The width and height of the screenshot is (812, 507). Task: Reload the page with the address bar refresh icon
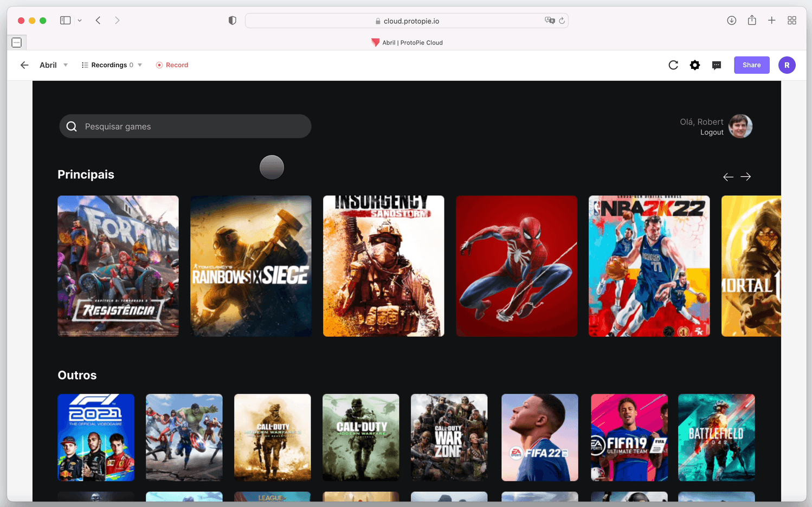pos(562,21)
